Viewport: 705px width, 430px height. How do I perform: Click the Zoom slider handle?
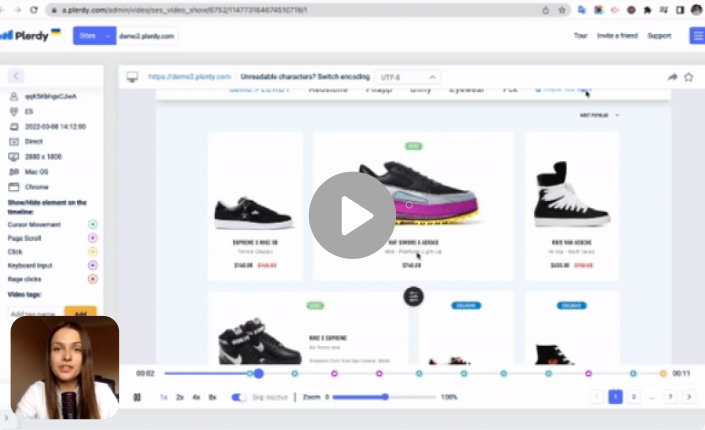tap(385, 397)
